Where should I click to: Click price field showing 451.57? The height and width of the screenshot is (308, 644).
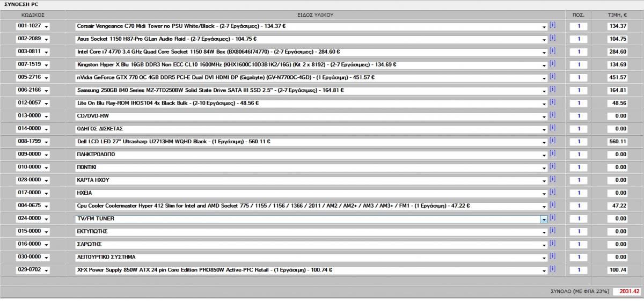(x=617, y=78)
